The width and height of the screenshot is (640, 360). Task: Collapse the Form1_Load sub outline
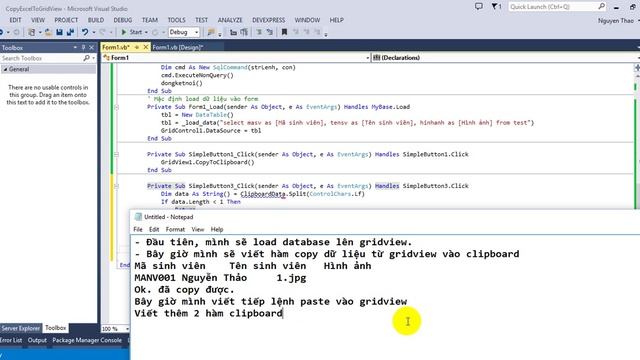pos(116,107)
